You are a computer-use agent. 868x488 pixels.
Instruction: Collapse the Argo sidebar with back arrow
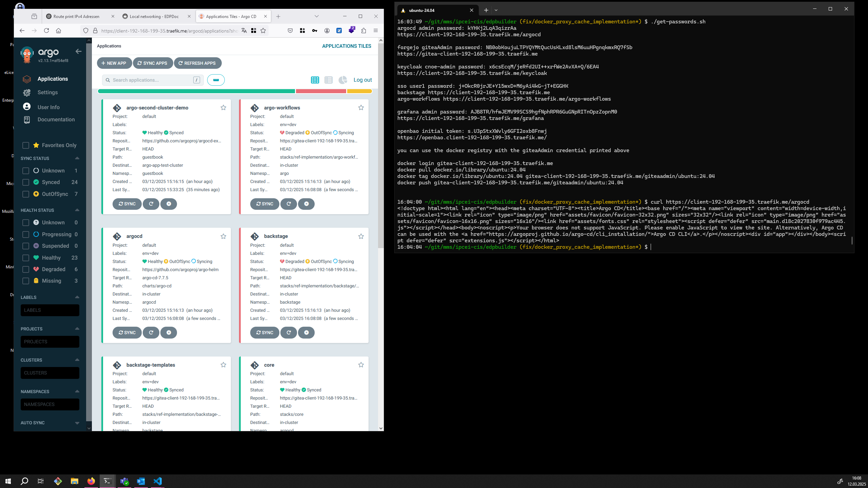pyautogui.click(x=78, y=52)
